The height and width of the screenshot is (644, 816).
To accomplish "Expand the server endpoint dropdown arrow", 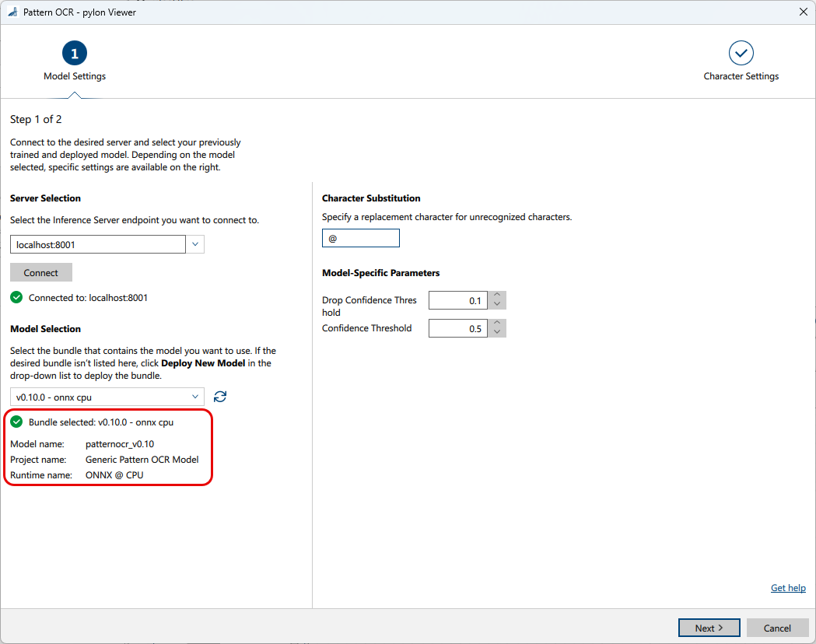I will pyautogui.click(x=195, y=244).
